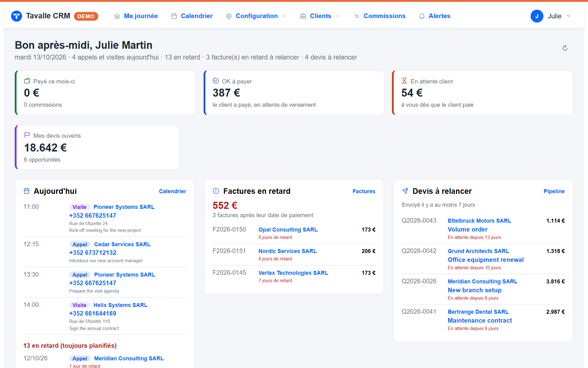Screen dimensions: 588x368
Task: Open the Maintenance contract quote
Action: point(480,320)
